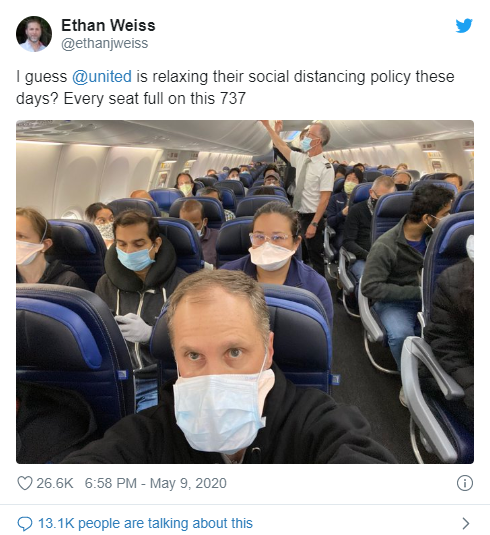Click the word 'social distancing policy' in tweet
490x535 pixels.
(x=330, y=76)
